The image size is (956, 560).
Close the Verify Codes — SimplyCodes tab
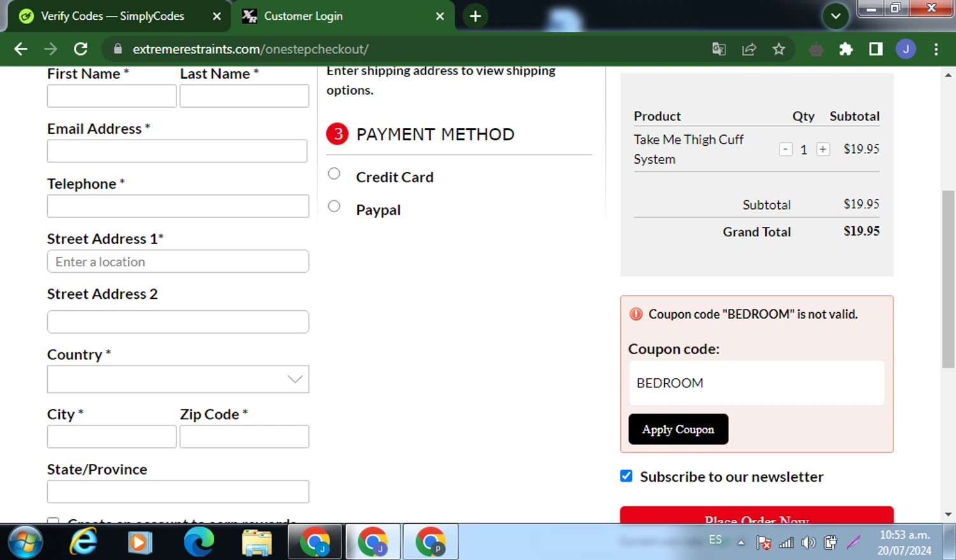[217, 16]
